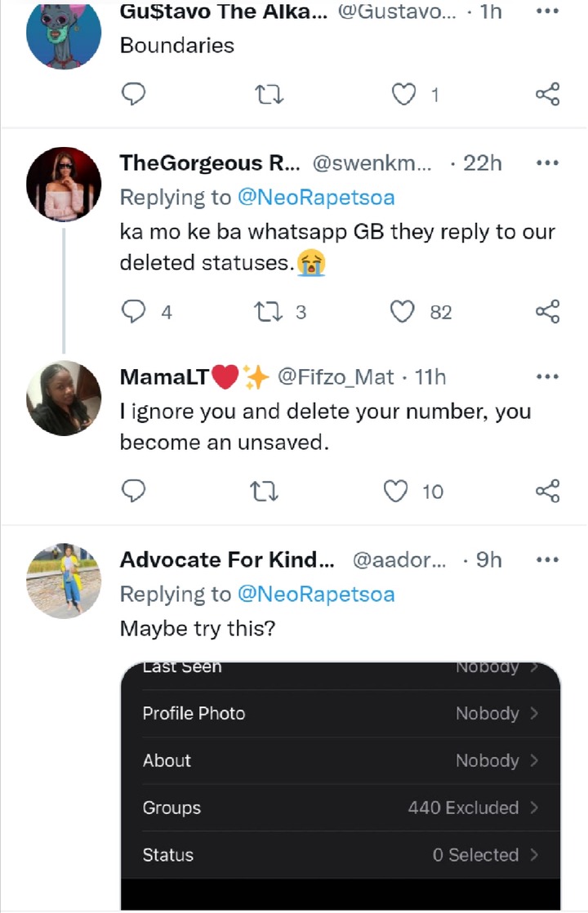Like MamaLT's tweet with 10 likes
Image resolution: width=588 pixels, height=913 pixels.
point(395,491)
